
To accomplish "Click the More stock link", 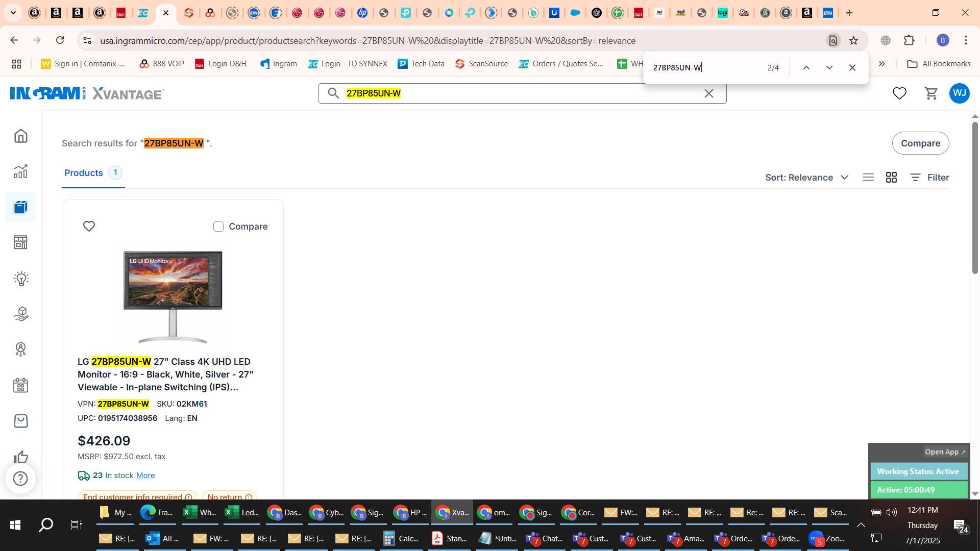I will (x=145, y=475).
